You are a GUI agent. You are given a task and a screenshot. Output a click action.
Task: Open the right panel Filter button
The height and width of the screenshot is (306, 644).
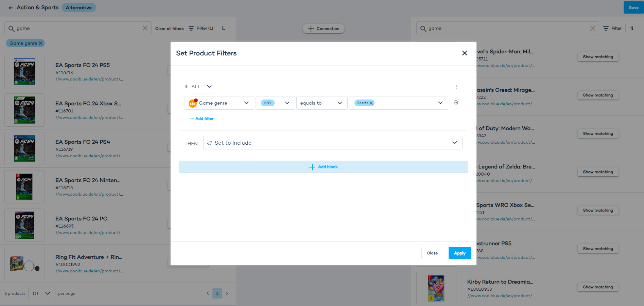[x=612, y=28]
